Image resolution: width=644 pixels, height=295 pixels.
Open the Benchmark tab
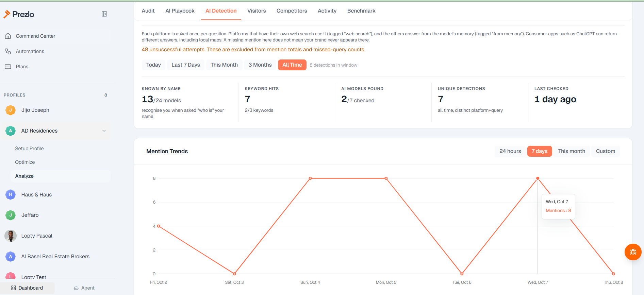361,11
